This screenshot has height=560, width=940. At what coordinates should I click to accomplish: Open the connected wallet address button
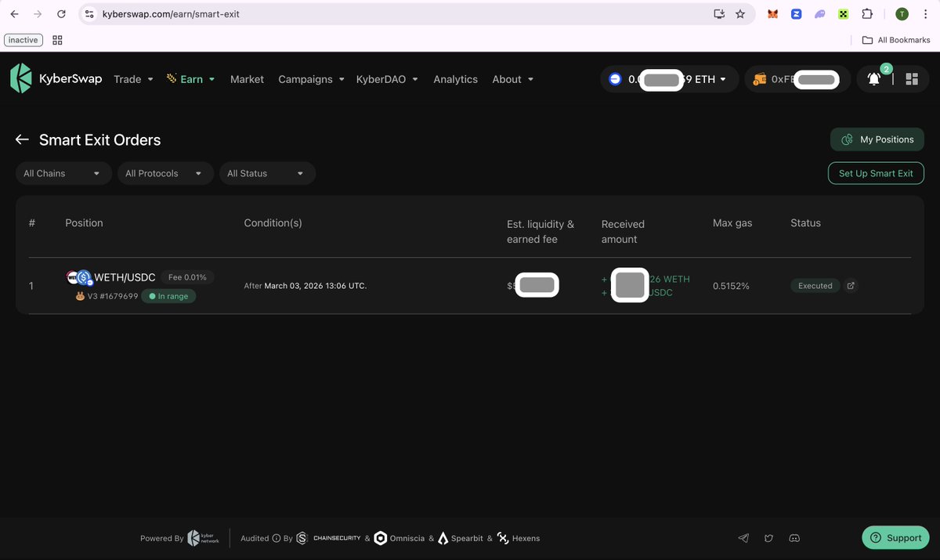(797, 79)
